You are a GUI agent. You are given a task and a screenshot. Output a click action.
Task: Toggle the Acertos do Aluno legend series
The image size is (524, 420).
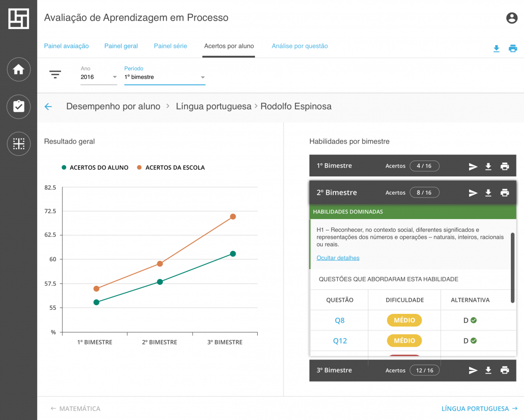(95, 168)
